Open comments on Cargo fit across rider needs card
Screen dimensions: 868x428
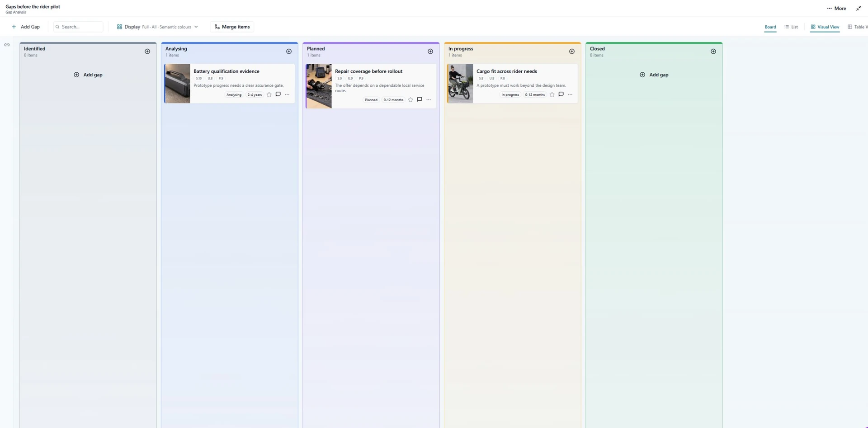[561, 94]
